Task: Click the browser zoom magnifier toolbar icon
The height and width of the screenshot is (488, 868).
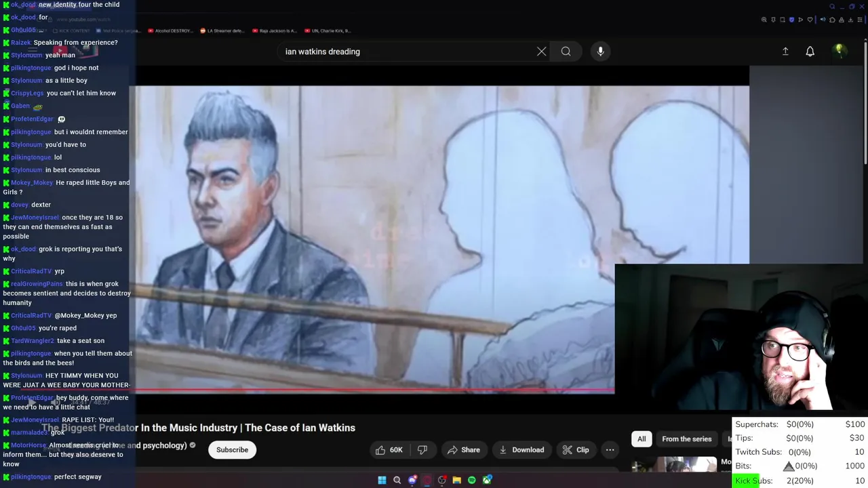Action: click(764, 20)
